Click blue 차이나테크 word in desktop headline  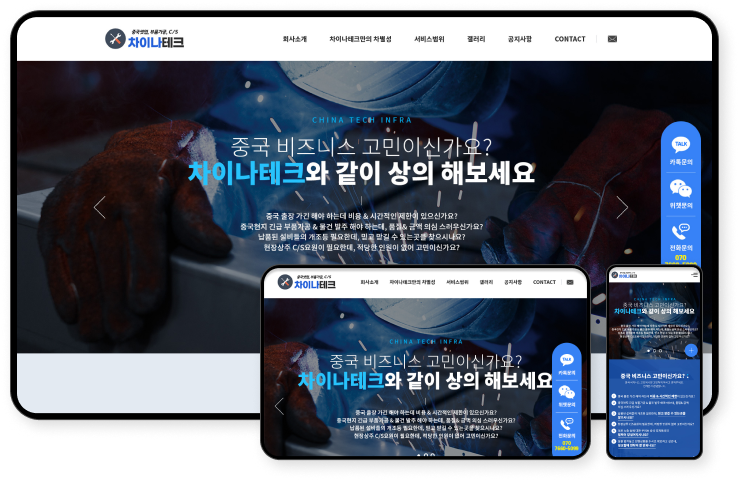click(246, 173)
